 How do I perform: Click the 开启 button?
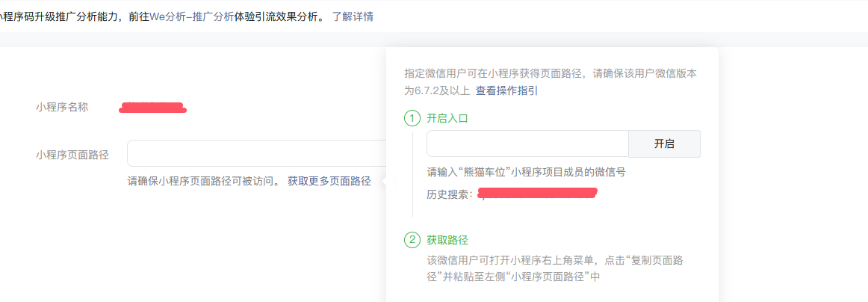664,144
